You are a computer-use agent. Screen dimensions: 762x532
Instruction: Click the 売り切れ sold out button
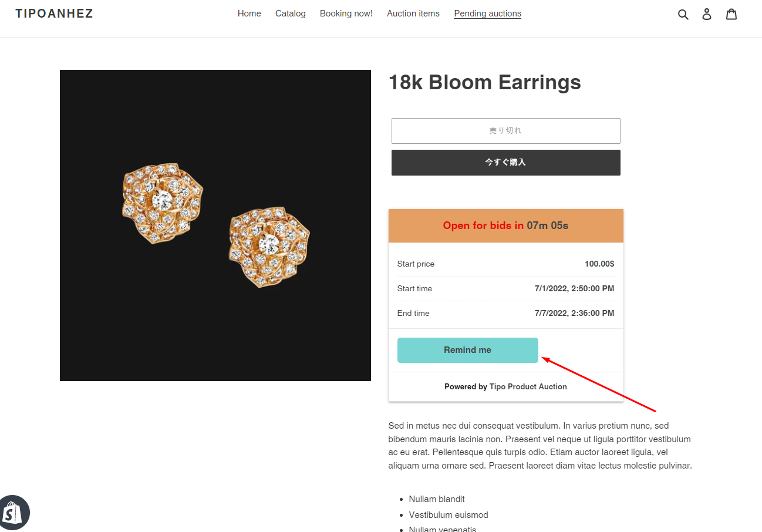[x=505, y=130]
